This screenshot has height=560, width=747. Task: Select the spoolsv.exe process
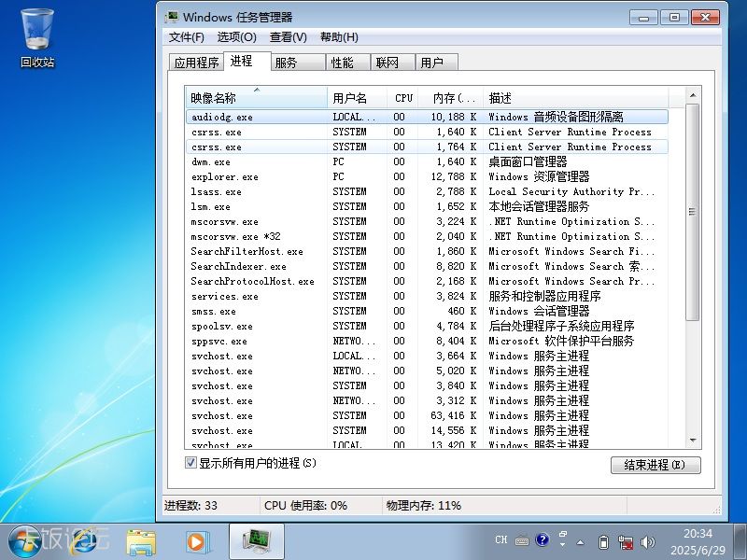point(427,326)
